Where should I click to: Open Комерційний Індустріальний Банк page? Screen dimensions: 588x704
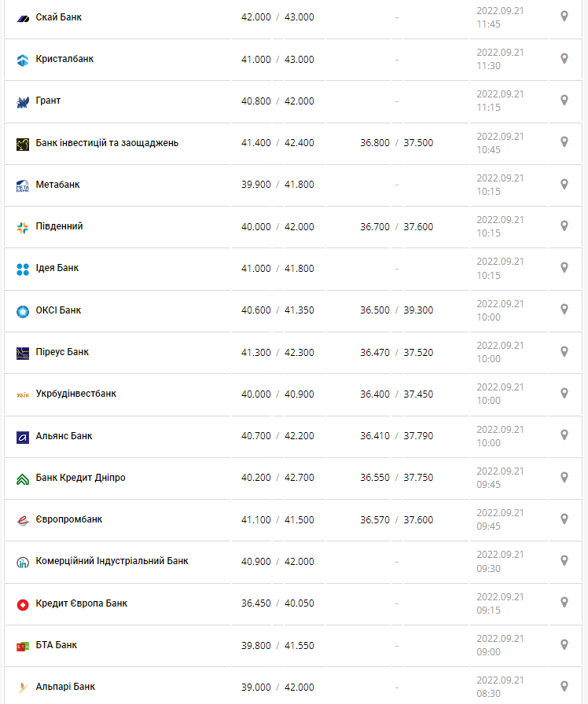(x=112, y=561)
